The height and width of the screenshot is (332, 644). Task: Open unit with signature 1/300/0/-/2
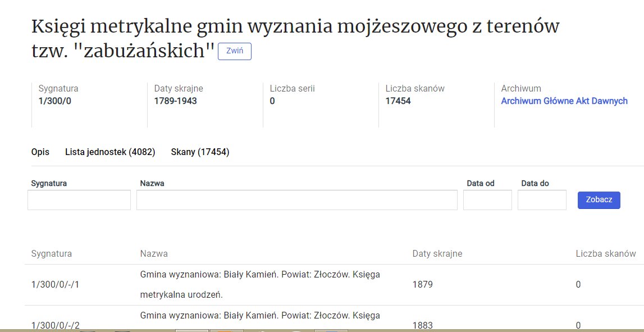(x=55, y=325)
